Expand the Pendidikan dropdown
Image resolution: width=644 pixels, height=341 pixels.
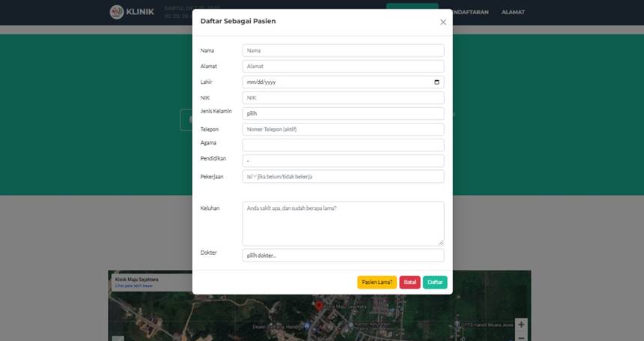pos(343,161)
